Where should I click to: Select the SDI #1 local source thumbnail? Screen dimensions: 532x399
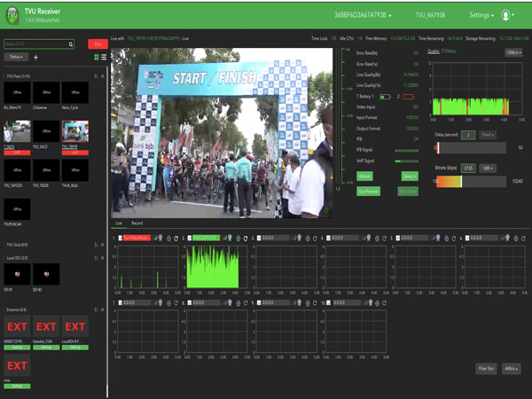point(17,274)
